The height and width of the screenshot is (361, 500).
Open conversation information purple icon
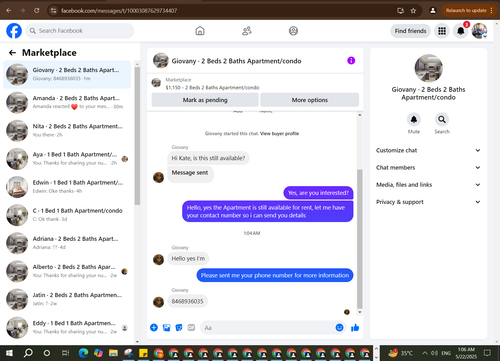click(351, 60)
